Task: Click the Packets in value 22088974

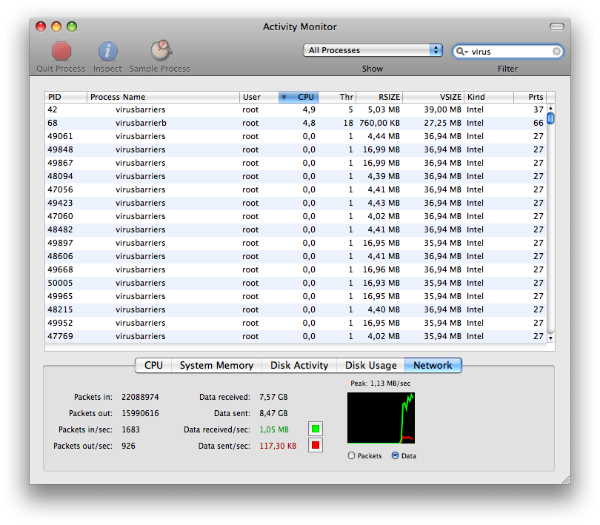Action: pyautogui.click(x=140, y=397)
